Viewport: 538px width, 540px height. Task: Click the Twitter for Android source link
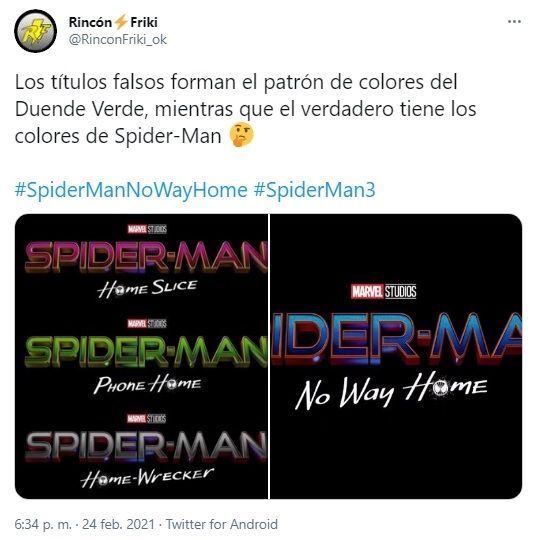(222, 524)
